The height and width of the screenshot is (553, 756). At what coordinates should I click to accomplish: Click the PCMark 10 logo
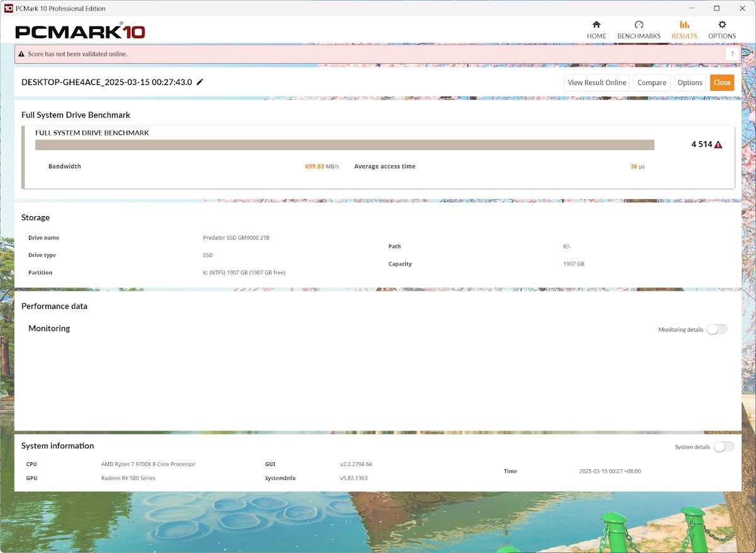tap(80, 32)
